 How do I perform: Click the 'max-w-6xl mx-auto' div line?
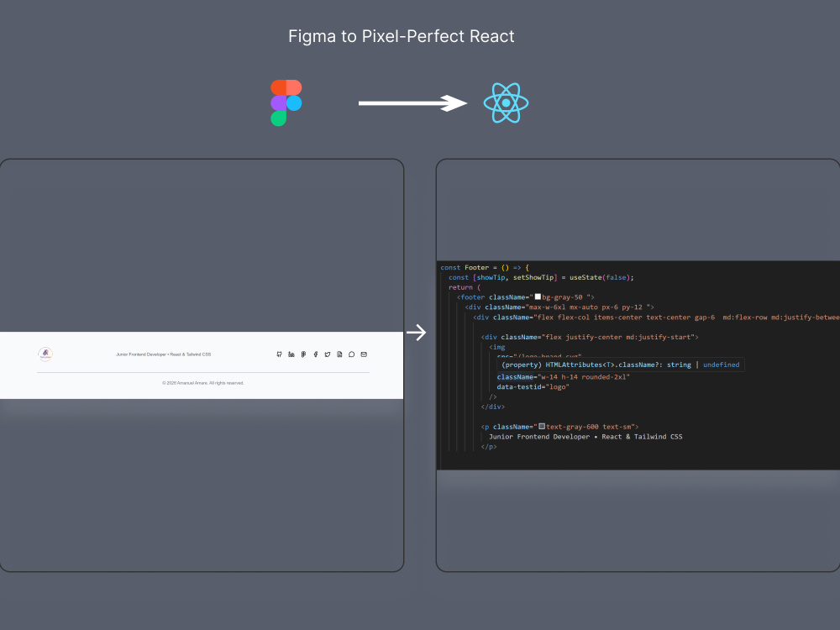pyautogui.click(x=559, y=307)
